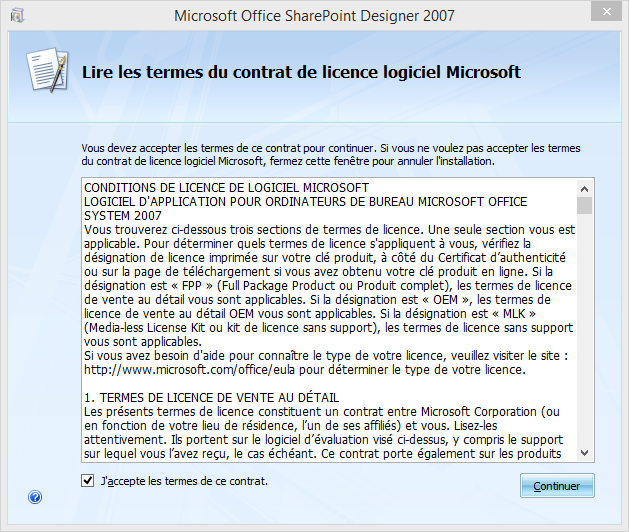Click 'CONDITIONS DE LICENCE DE LOGICIEL MICROSOFT' line
The width and height of the screenshot is (629, 532).
[226, 188]
